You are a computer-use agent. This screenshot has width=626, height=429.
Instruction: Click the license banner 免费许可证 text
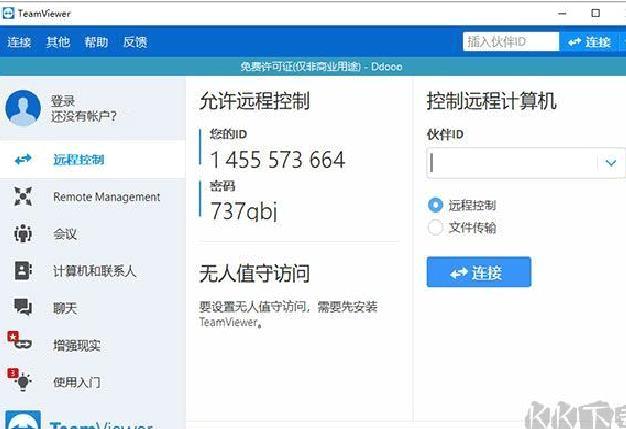tap(321, 66)
